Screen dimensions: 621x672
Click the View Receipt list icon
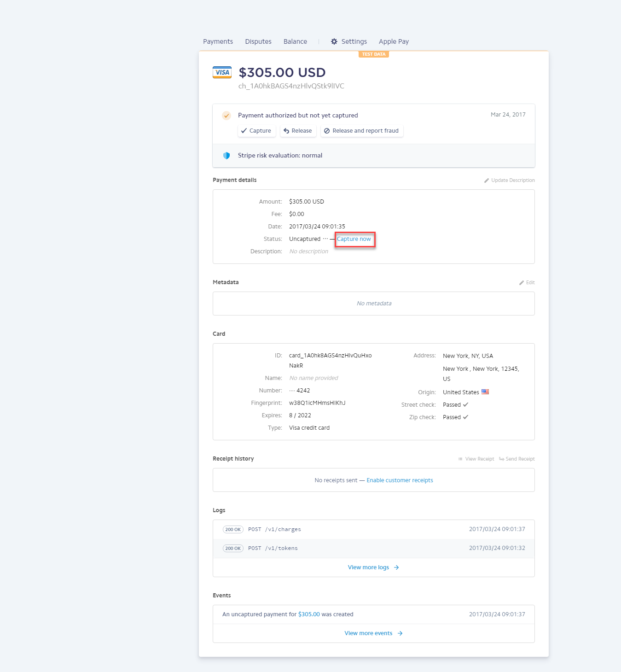[460, 459]
